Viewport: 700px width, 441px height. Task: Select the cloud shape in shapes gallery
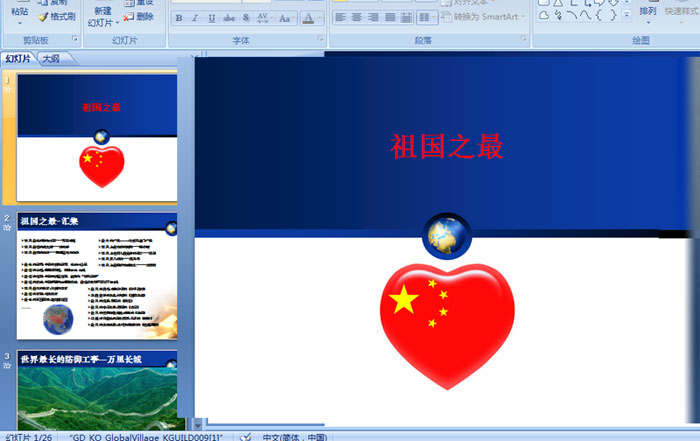(x=544, y=16)
